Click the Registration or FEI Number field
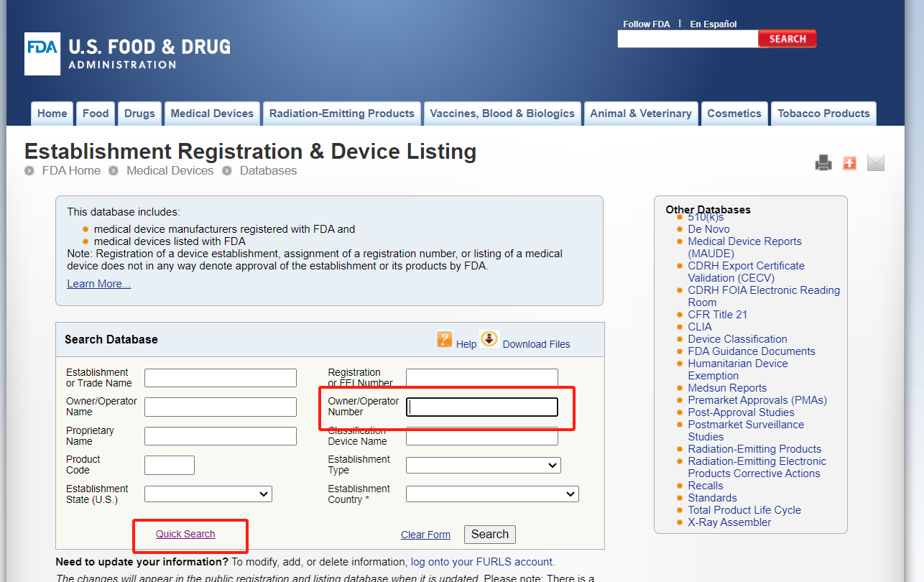This screenshot has height=582, width=924. click(482, 378)
